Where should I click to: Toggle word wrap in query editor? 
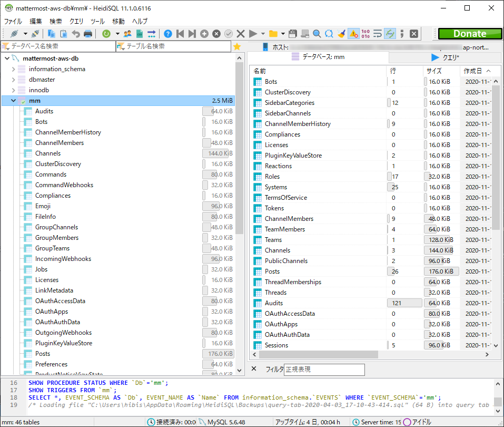pos(378,34)
